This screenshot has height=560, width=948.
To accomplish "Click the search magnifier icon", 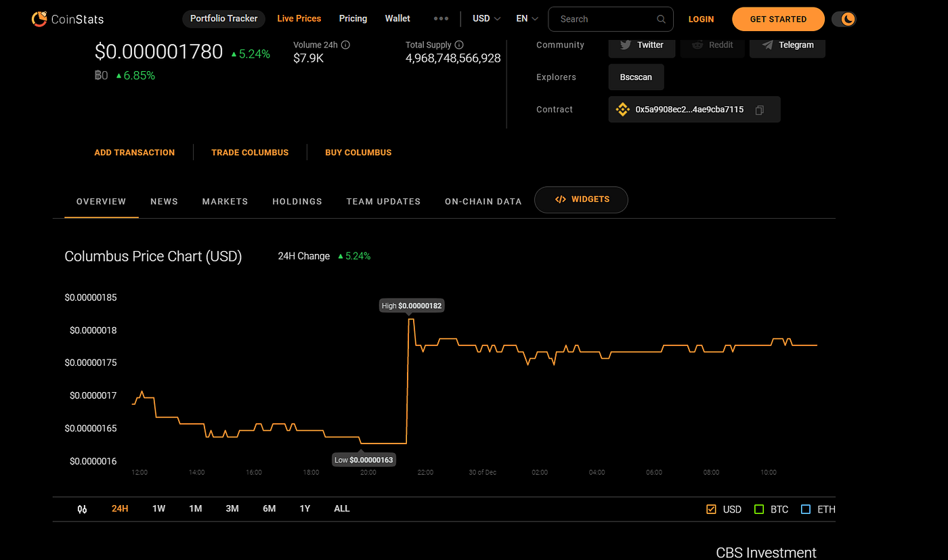I will [661, 19].
